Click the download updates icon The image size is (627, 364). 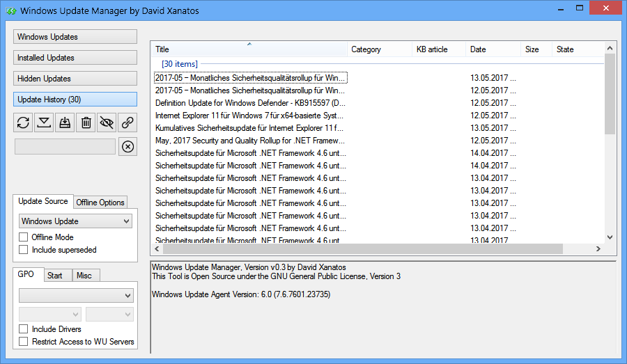tap(44, 122)
